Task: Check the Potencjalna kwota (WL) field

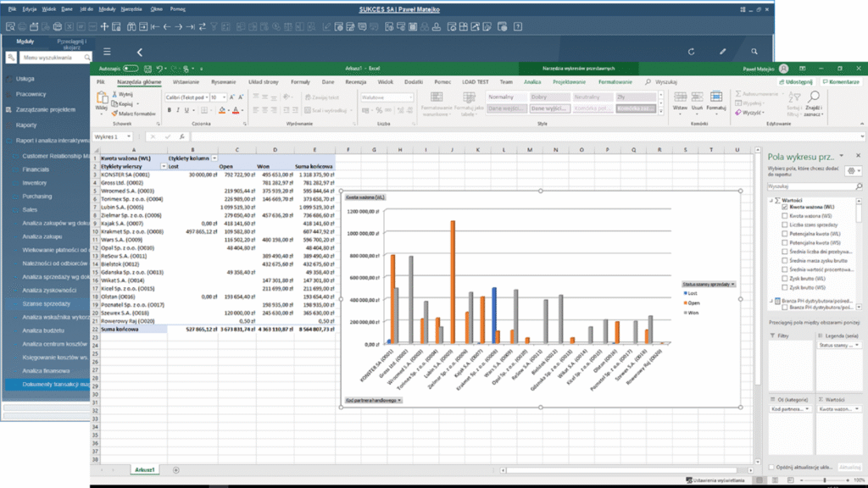Action: click(784, 234)
